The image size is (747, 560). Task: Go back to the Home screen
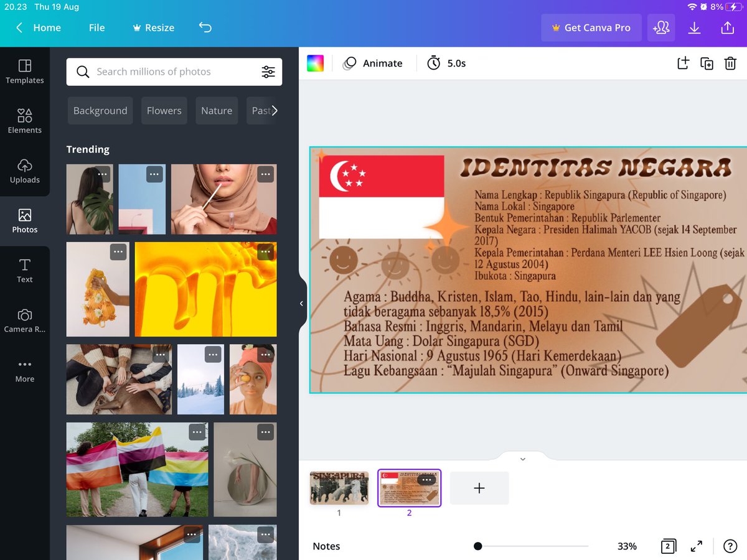(x=45, y=27)
